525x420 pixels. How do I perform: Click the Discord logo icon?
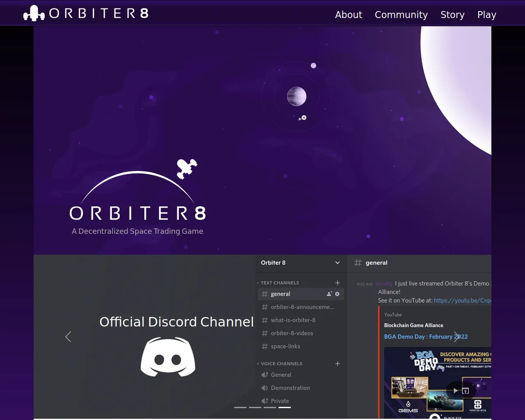[x=168, y=357]
